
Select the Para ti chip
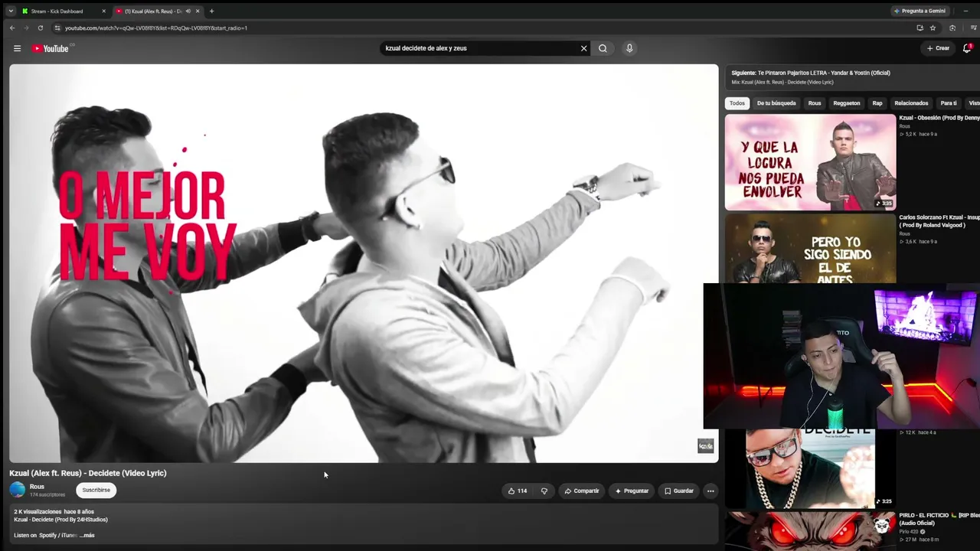tap(949, 103)
